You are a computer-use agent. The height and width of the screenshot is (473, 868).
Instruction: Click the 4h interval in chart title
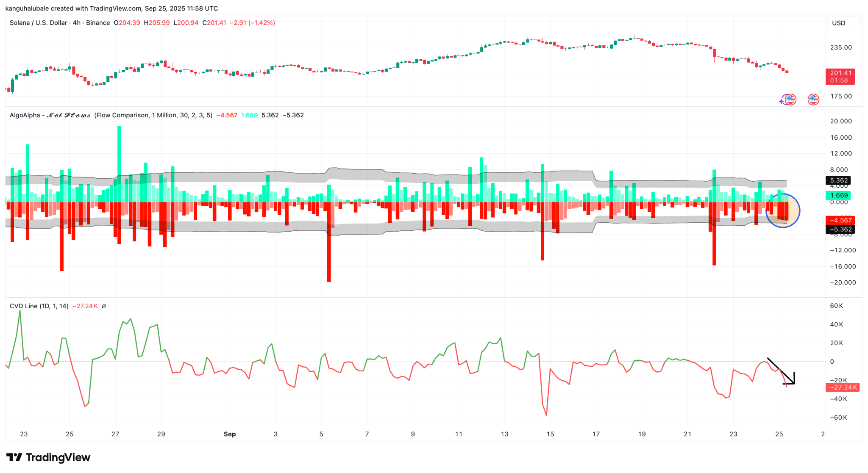click(77, 23)
